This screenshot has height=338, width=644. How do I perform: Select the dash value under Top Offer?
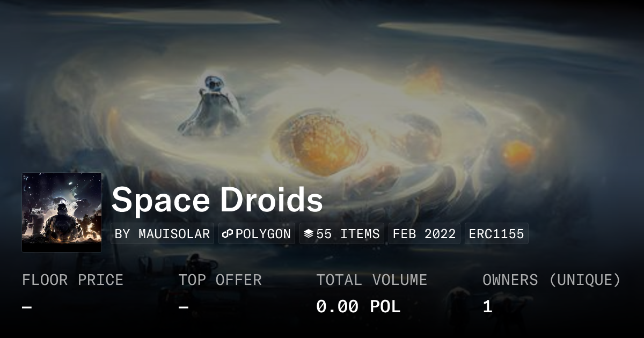[x=184, y=307]
